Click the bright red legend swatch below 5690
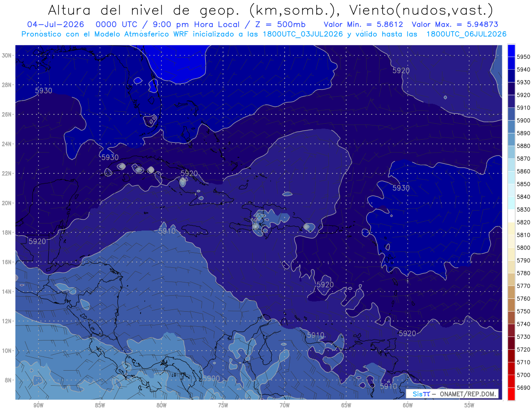The image size is (532, 411). (511, 394)
